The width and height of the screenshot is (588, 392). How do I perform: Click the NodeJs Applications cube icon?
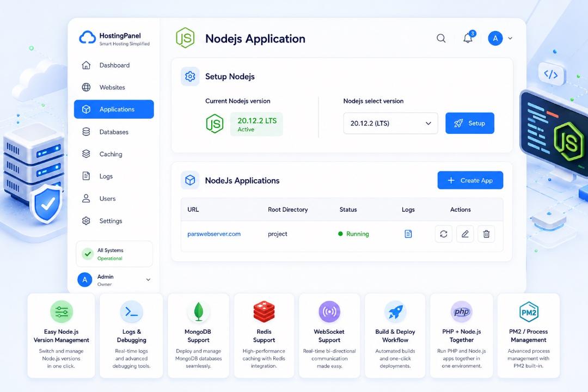pos(190,180)
